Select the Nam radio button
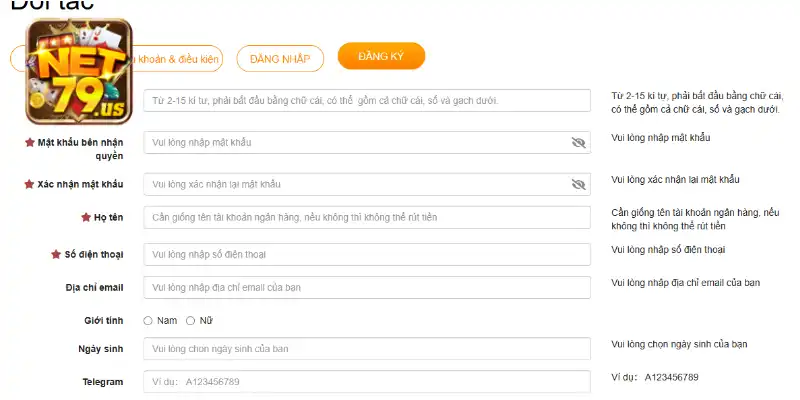This screenshot has height=400, width=800. [x=148, y=321]
